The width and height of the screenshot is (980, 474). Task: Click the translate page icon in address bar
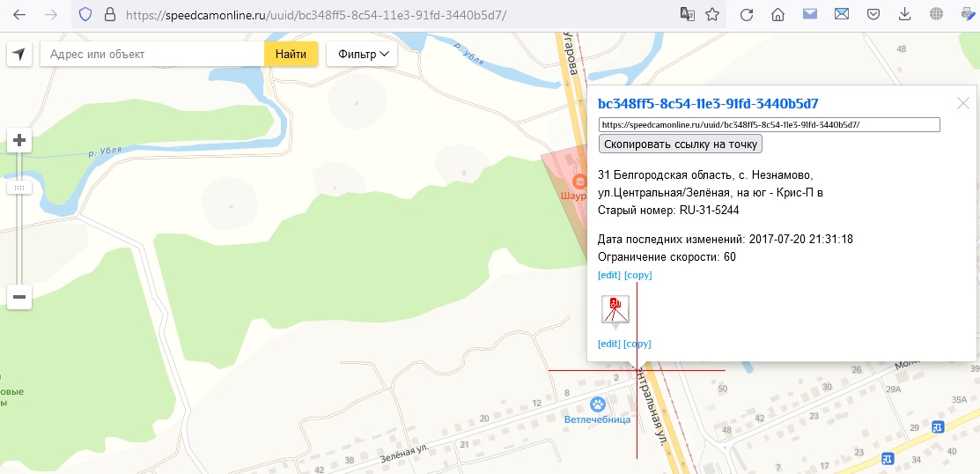click(687, 15)
